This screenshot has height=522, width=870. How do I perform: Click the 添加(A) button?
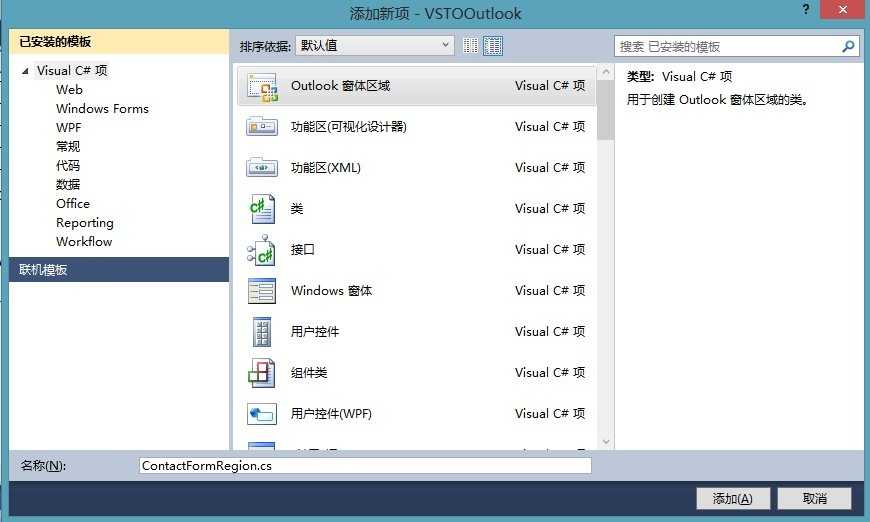(732, 498)
